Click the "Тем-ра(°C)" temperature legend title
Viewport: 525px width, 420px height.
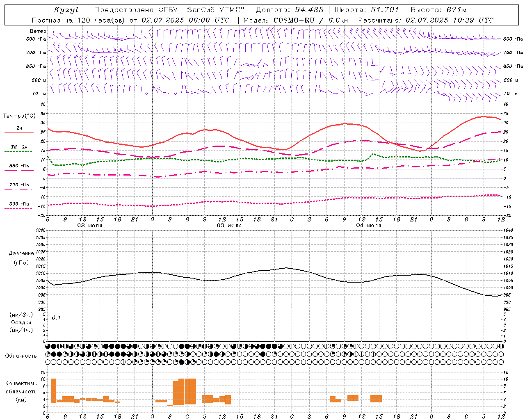pyautogui.click(x=19, y=116)
